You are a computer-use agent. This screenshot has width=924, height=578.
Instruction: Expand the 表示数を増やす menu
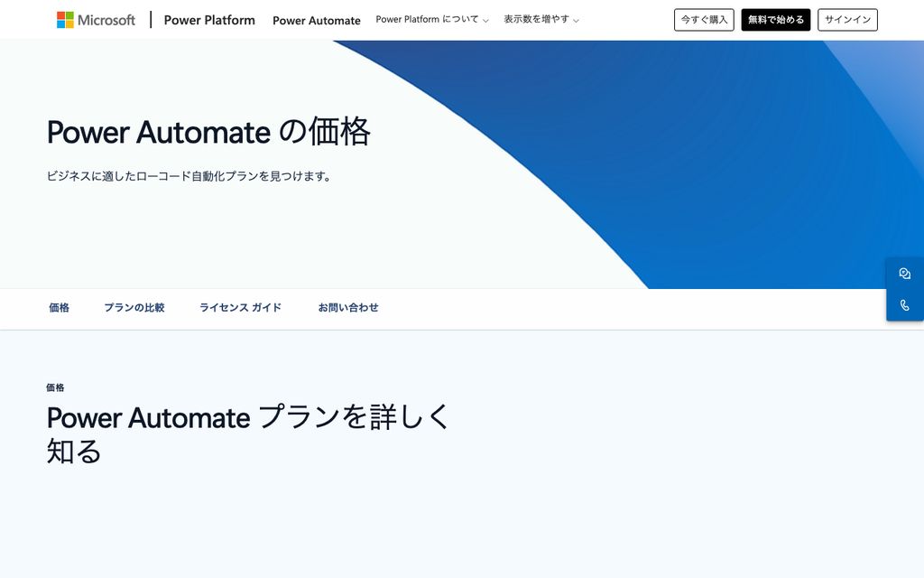tap(541, 20)
